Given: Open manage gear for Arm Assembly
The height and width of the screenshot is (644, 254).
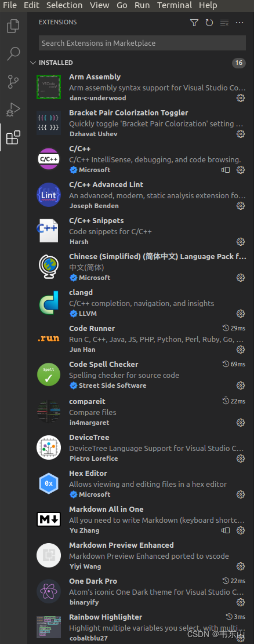Looking at the screenshot, I should point(241,98).
